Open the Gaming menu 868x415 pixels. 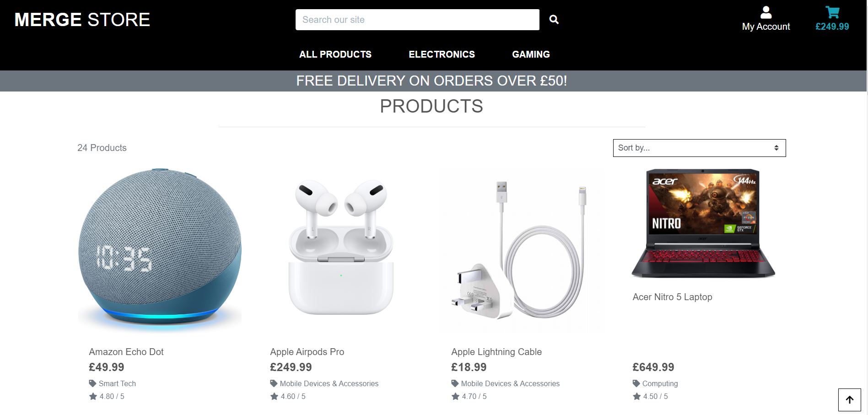[x=531, y=54]
